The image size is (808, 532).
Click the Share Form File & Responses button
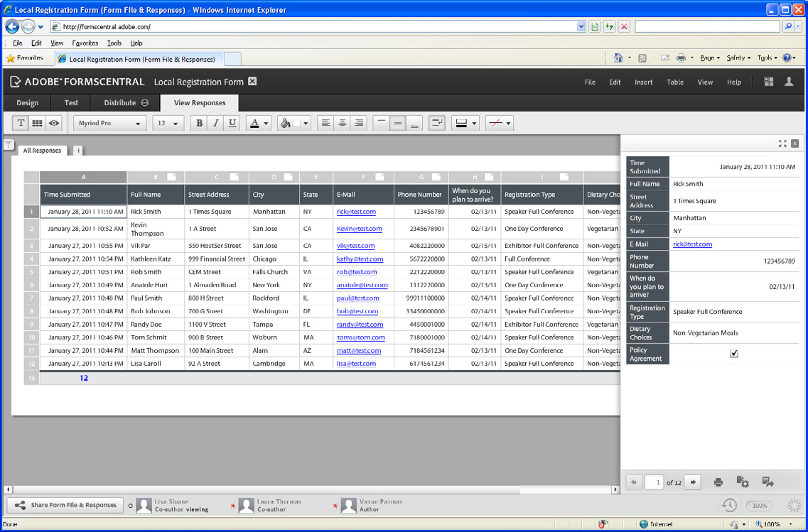coord(65,505)
